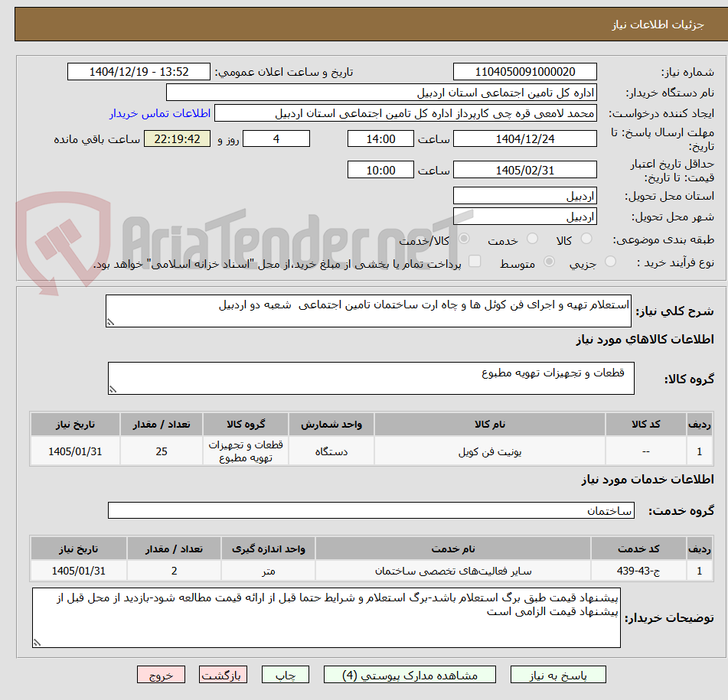This screenshot has height=700, width=728.
Task: Select the کالا/خدمت radio button
Action: 464,239
